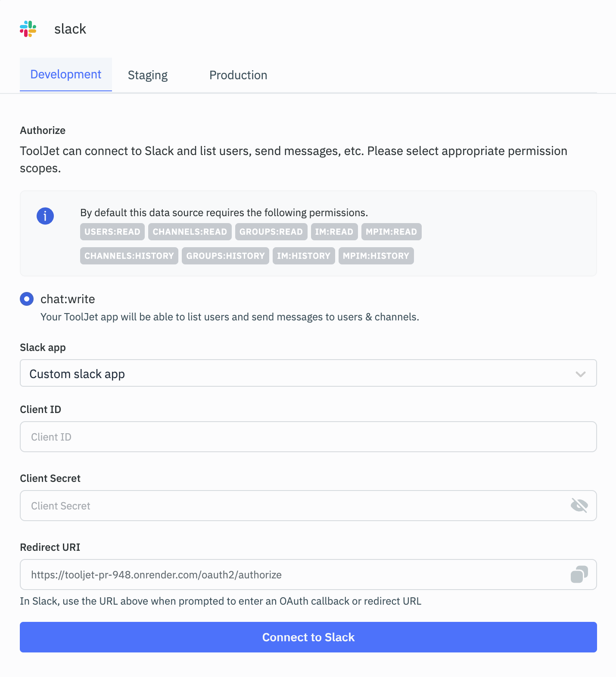Click the USERS:READ permission chip
The image size is (616, 677).
pos(112,232)
